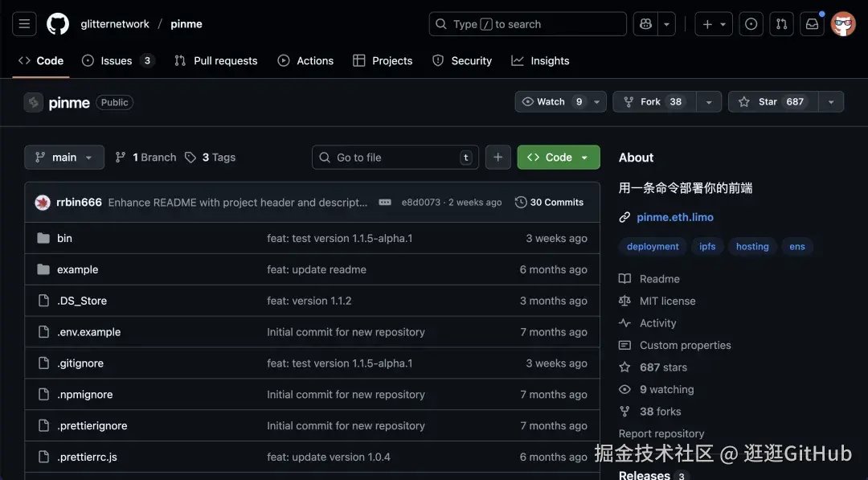Open commit 'feat: version 1.1.2' message
Screen dimensions: 868x480
(309, 301)
